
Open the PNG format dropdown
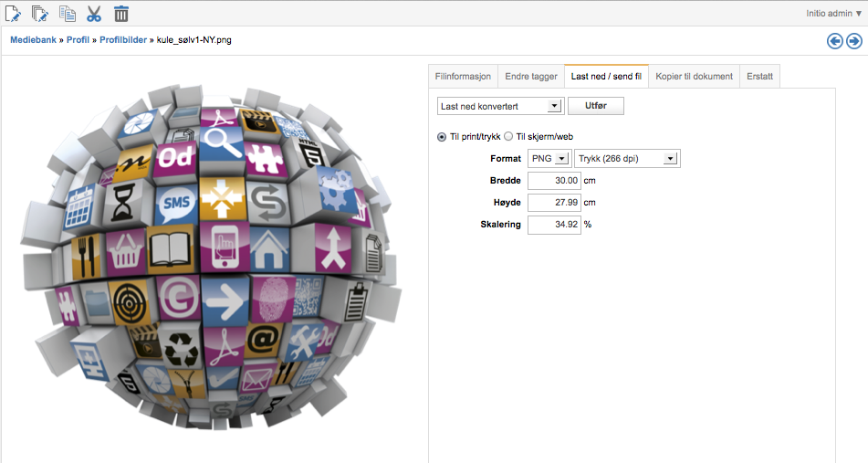(x=549, y=159)
